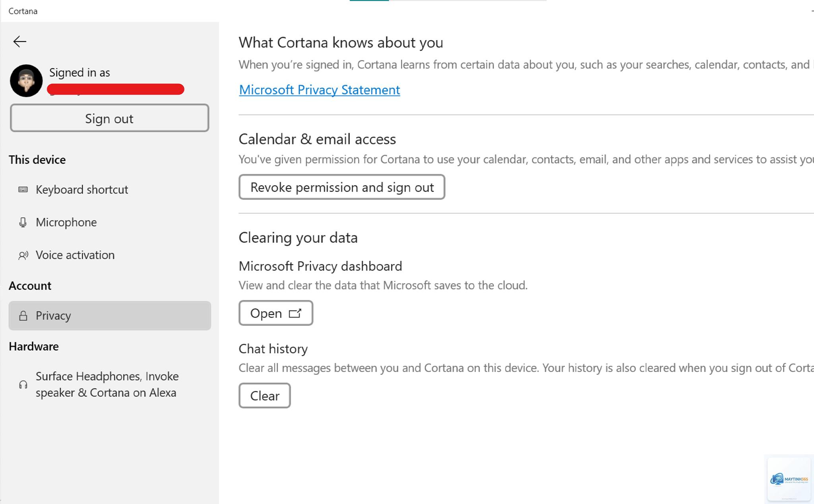The width and height of the screenshot is (814, 504).
Task: Open the Microsoft Privacy dashboard
Action: click(276, 313)
